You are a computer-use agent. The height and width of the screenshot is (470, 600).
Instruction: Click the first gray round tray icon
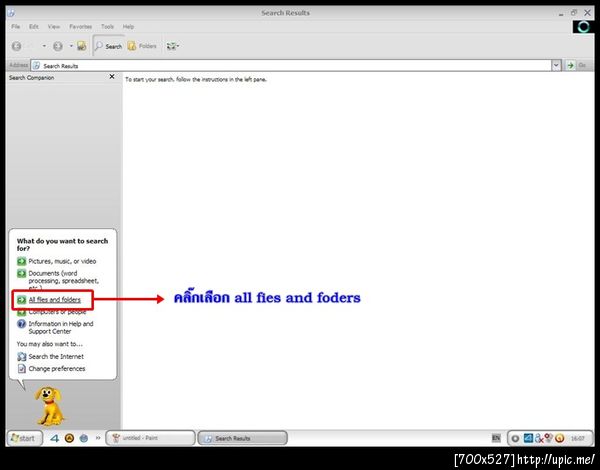(x=515, y=439)
